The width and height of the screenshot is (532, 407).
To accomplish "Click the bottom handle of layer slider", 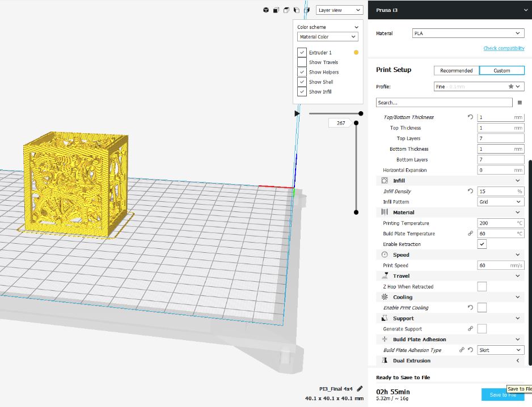I will pyautogui.click(x=356, y=213).
